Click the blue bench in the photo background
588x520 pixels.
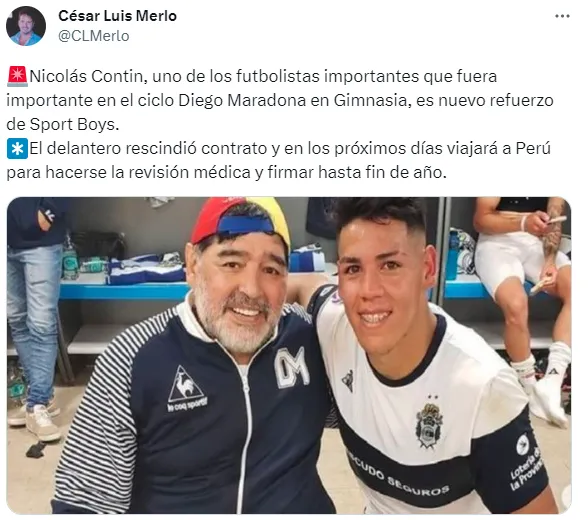pos(125,291)
